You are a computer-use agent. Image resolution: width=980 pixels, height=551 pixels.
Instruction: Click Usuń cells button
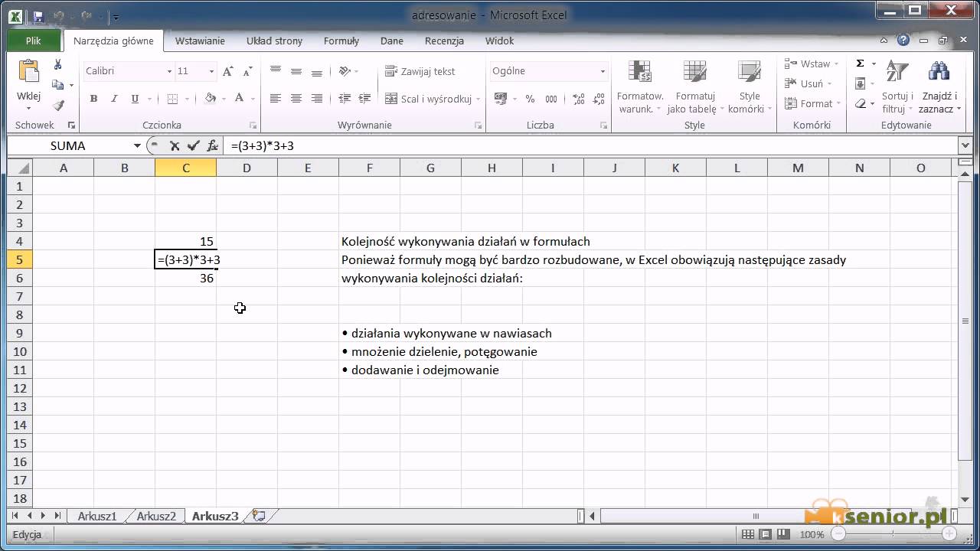tap(809, 84)
